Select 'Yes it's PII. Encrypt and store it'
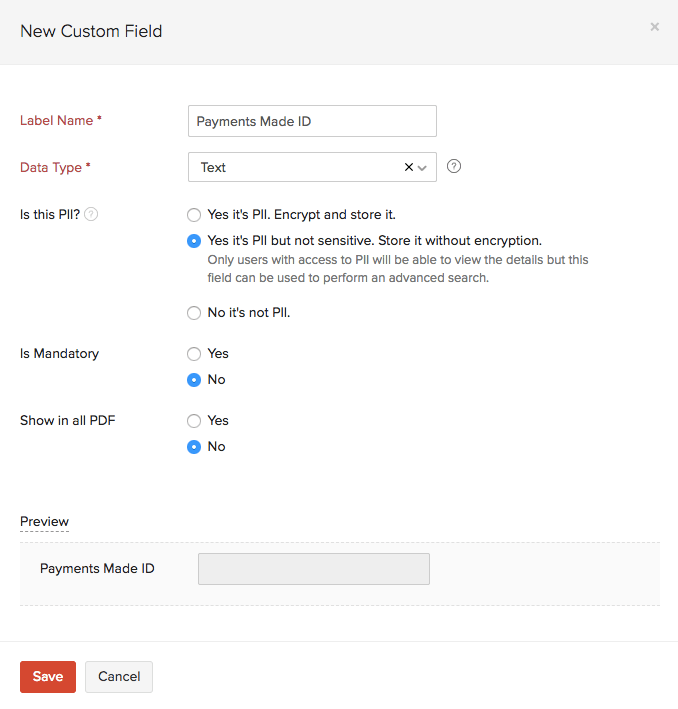Viewport: 678px width, 709px height. [194, 214]
